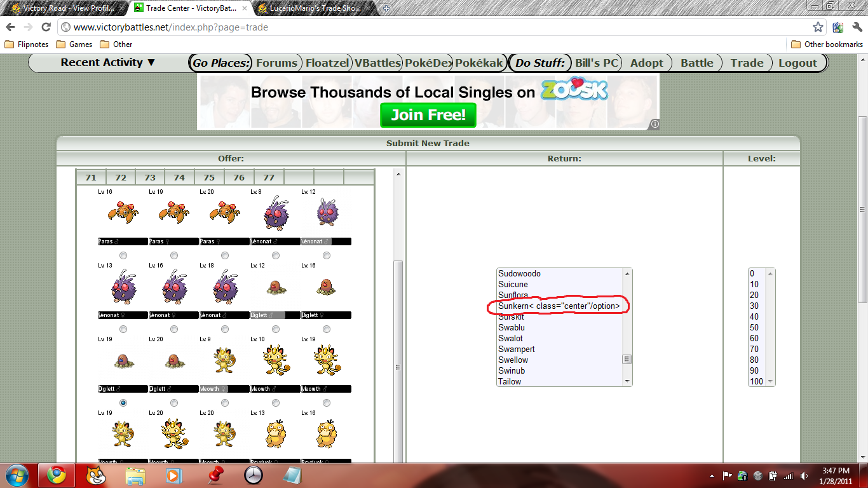Screen dimensions: 868x488
Task: Click the Return list scrollbar down arrow
Action: (627, 381)
